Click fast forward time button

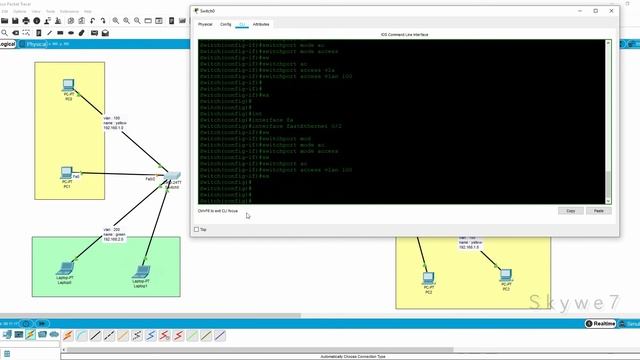[42, 324]
